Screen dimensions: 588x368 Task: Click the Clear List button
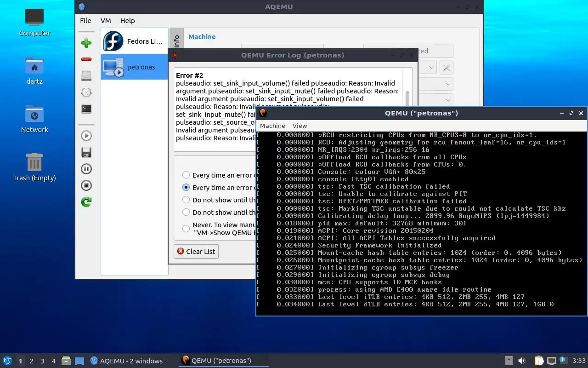[196, 251]
